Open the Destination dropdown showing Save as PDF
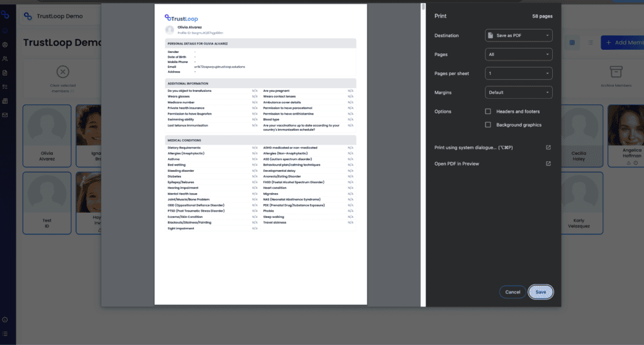The image size is (644, 345). pyautogui.click(x=518, y=35)
